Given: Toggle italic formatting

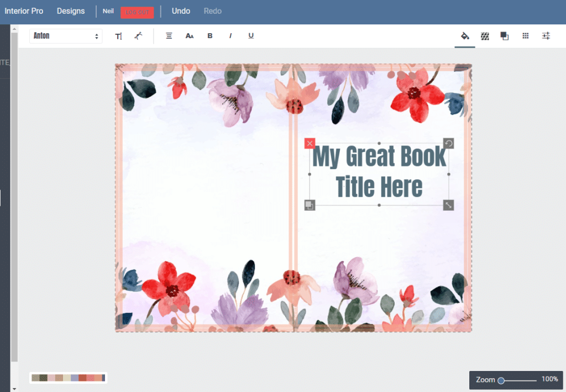Looking at the screenshot, I should click(x=230, y=35).
